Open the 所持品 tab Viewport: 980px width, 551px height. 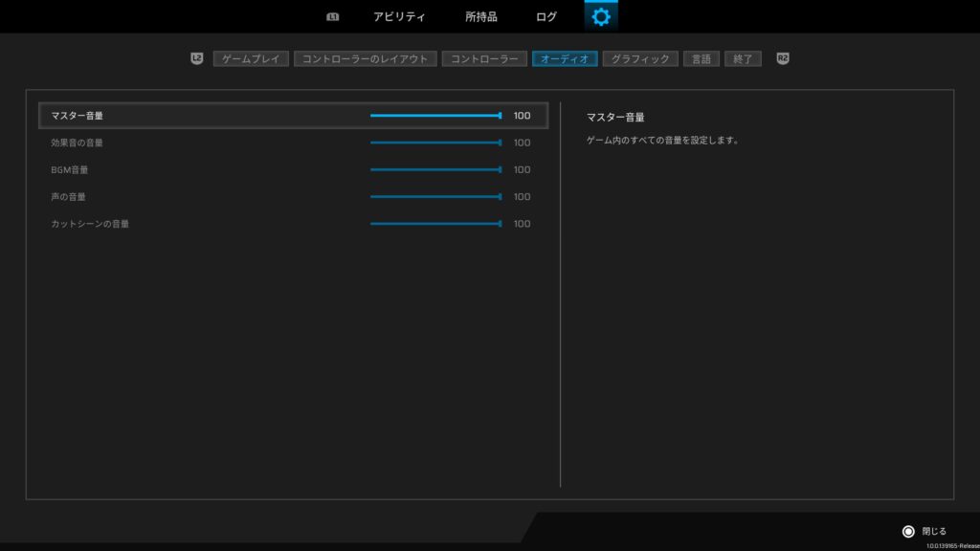pyautogui.click(x=480, y=16)
